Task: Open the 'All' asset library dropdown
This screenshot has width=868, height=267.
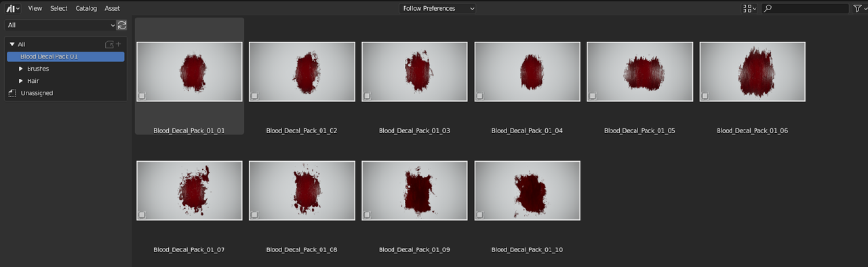Action: [60, 25]
